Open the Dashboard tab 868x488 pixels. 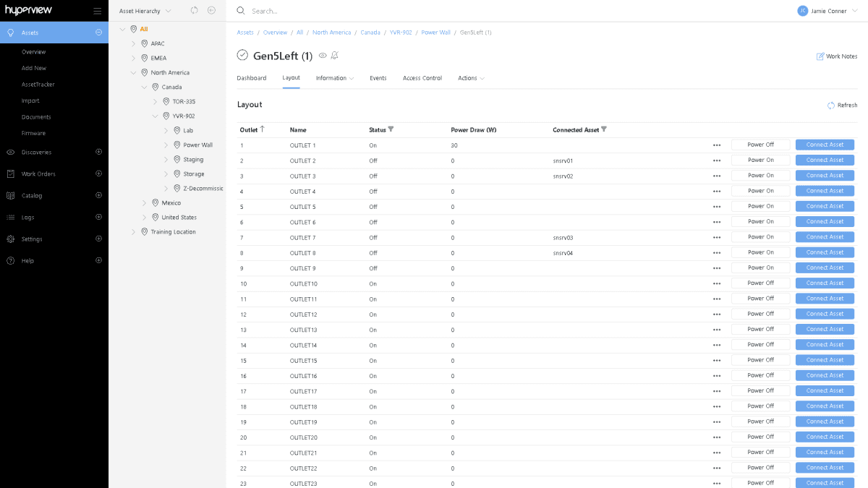(252, 78)
